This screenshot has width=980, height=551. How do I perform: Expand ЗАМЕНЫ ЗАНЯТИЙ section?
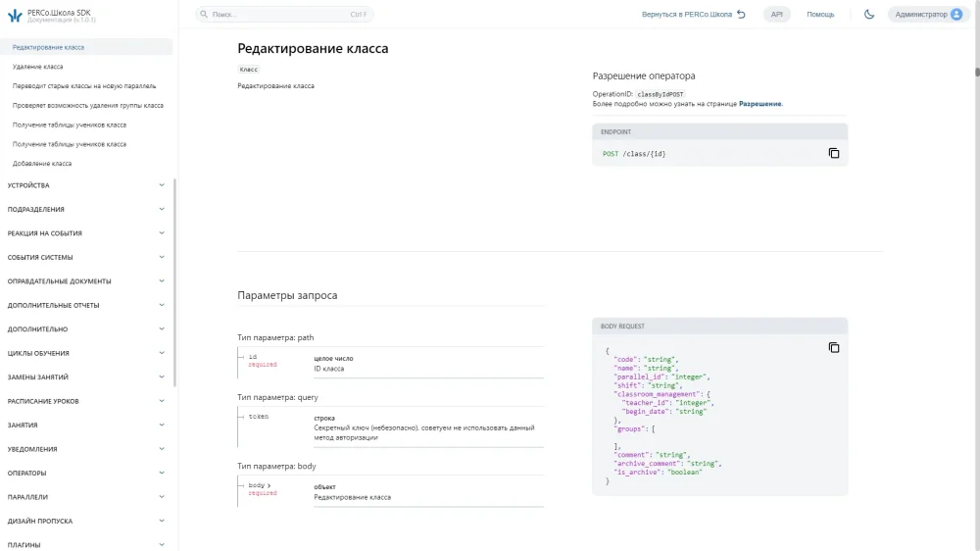[85, 377]
